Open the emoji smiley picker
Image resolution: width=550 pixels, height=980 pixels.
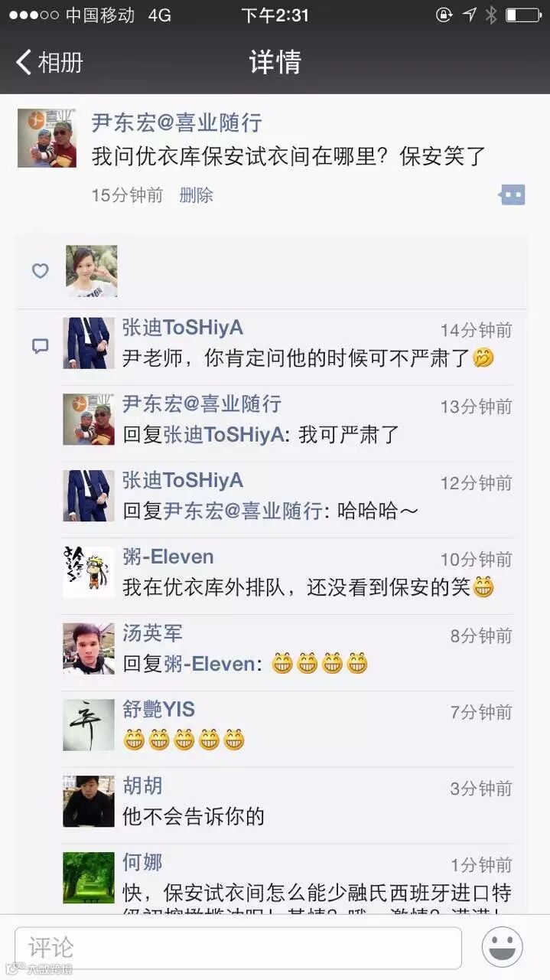click(503, 947)
